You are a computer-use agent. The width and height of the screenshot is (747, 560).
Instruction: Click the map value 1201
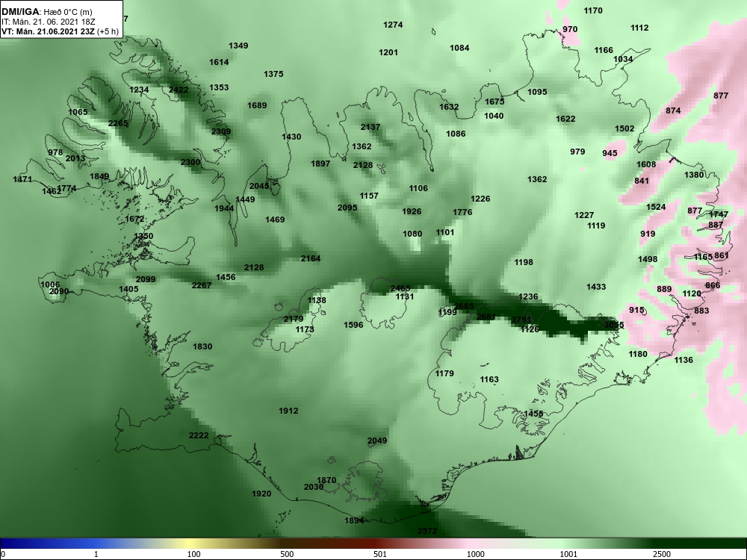tap(388, 52)
